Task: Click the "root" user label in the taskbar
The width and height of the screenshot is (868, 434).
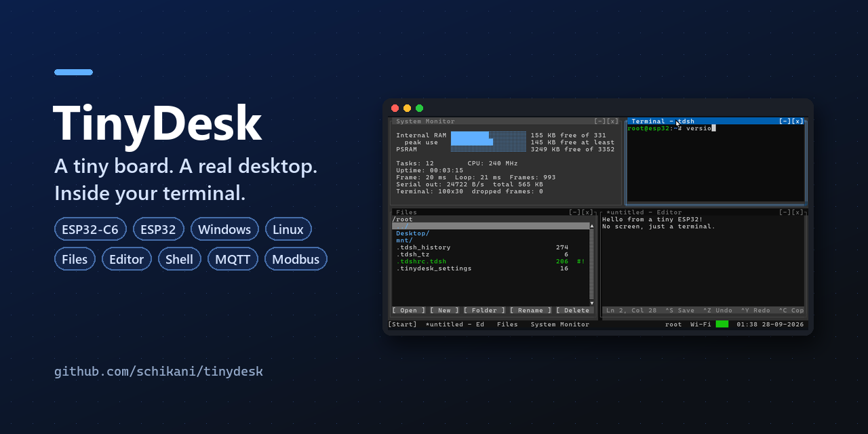Action: tap(673, 324)
